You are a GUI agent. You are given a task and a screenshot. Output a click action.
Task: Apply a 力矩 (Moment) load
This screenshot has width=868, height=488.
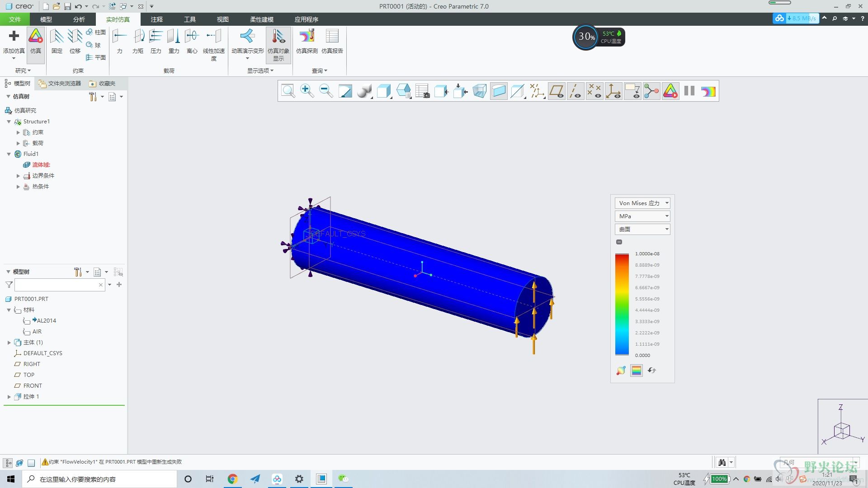click(138, 42)
